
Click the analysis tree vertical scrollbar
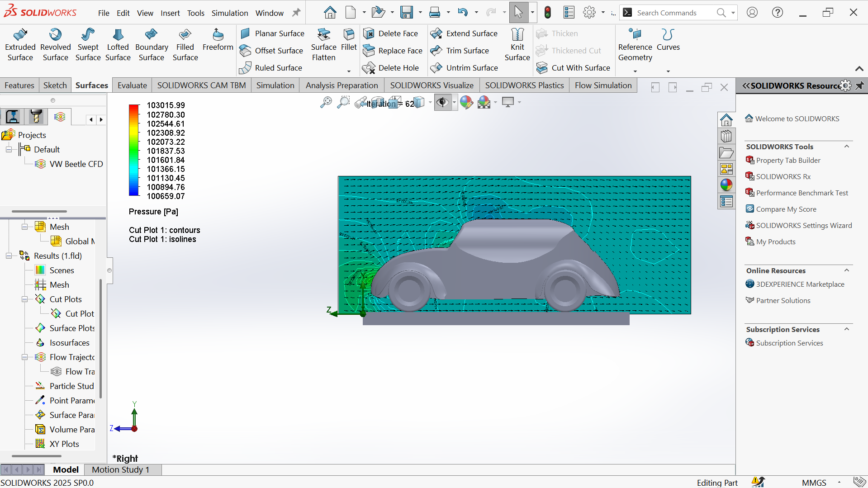pos(100,339)
